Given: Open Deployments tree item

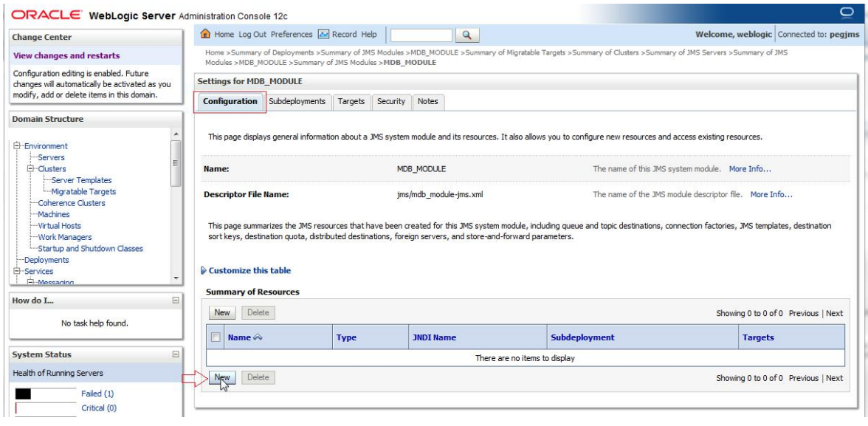Looking at the screenshot, I should coord(46,261).
